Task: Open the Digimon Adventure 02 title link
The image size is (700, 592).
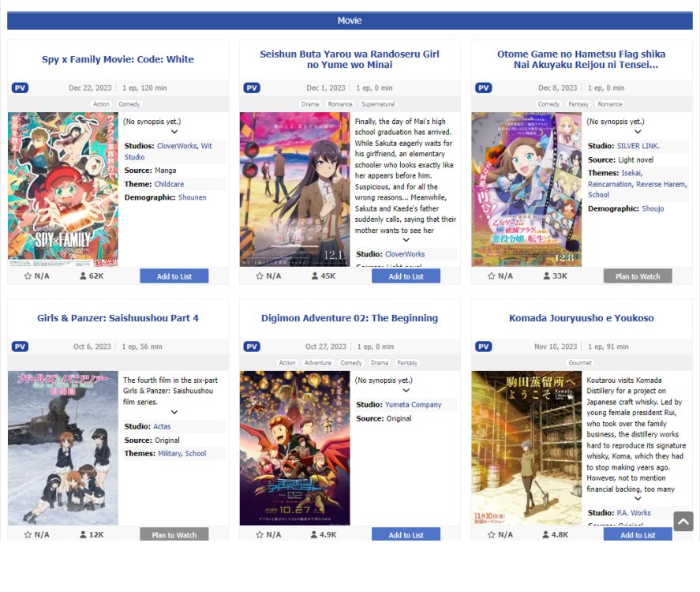Action: point(350,318)
